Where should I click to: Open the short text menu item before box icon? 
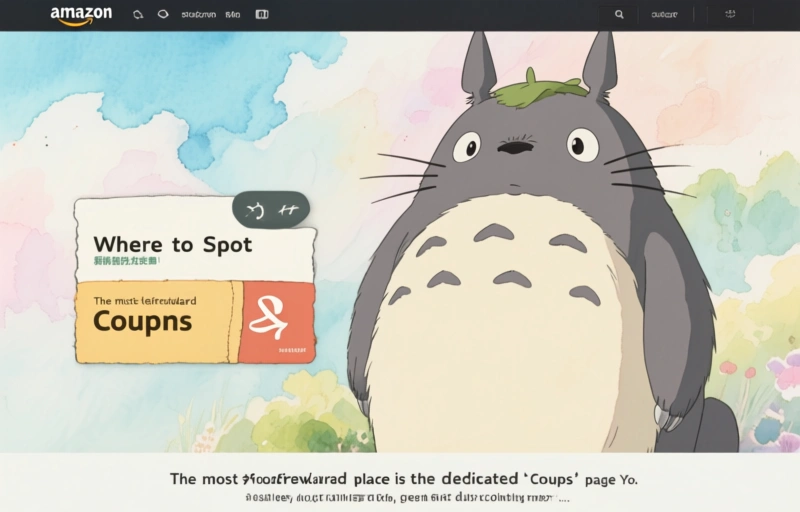tap(233, 15)
